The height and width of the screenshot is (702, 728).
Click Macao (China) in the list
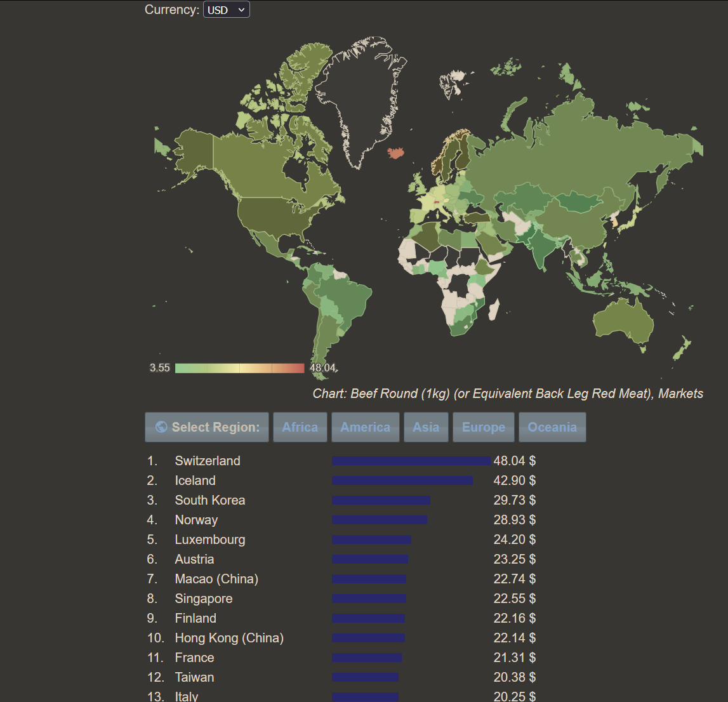pyautogui.click(x=216, y=579)
